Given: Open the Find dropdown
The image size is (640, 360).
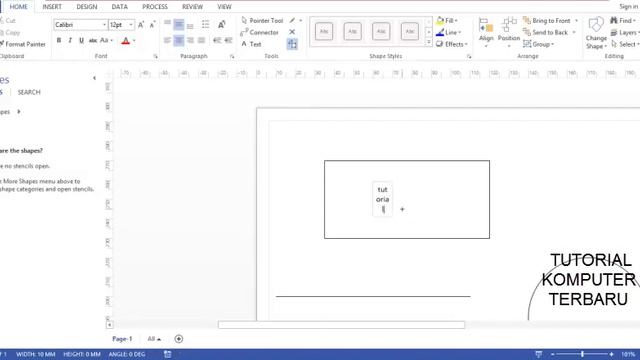Looking at the screenshot, I should coord(623,20).
